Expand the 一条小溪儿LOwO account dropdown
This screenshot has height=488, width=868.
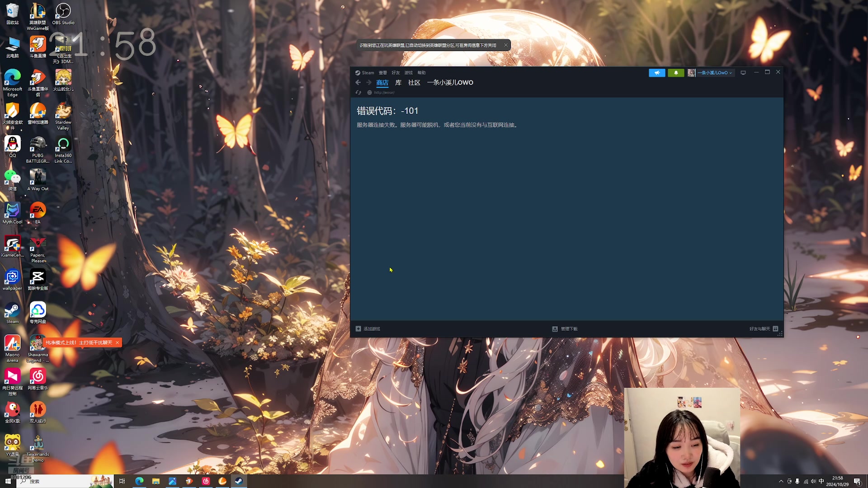[715, 73]
